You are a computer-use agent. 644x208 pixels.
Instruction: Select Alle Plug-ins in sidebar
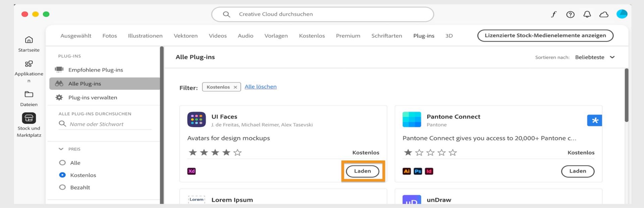[105, 84]
